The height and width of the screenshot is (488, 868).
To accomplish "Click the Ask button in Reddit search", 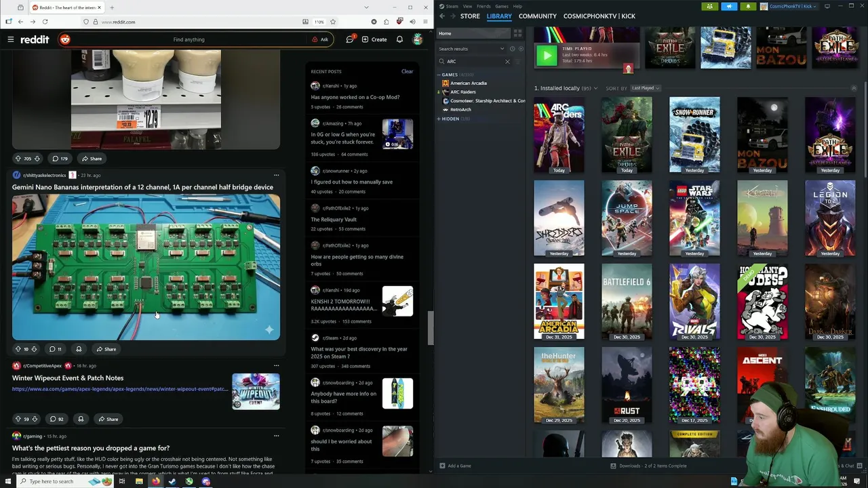I will tap(320, 39).
